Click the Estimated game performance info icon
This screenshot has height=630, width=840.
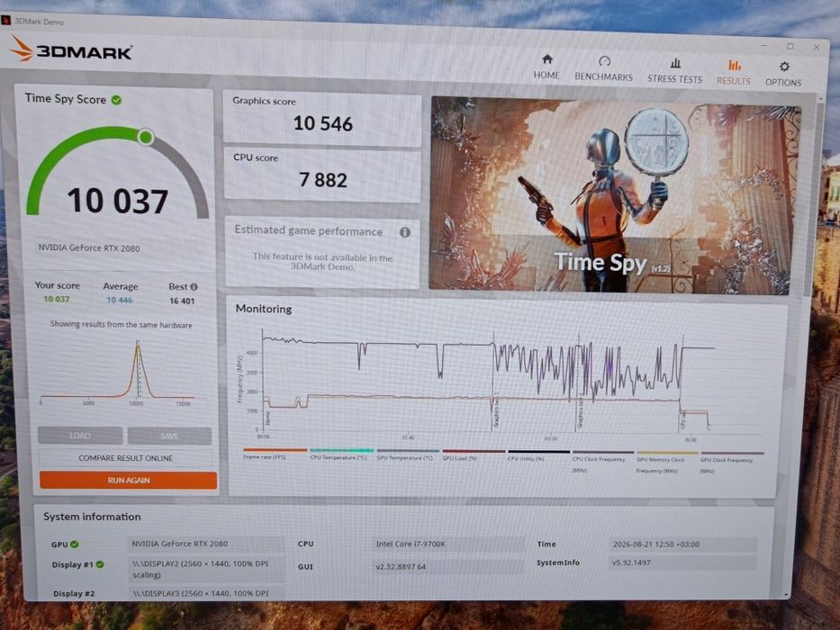coord(405,232)
